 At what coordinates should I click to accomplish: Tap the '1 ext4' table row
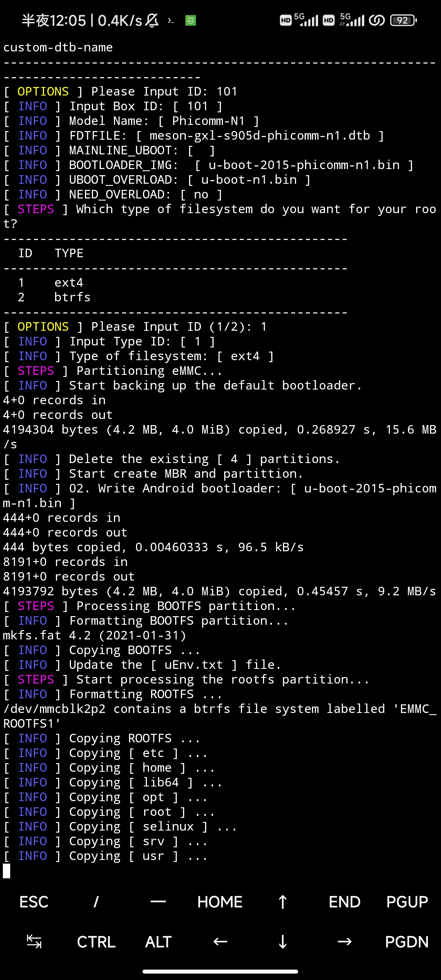click(51, 283)
